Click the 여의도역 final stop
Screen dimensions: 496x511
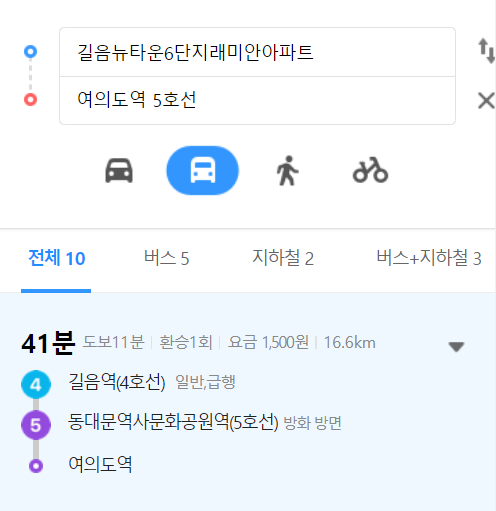coord(100,464)
